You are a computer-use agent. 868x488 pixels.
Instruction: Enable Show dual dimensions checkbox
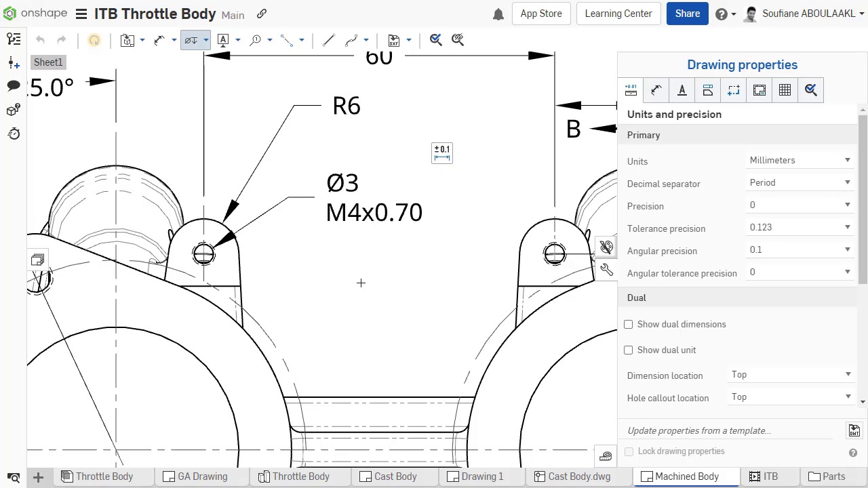coord(629,325)
